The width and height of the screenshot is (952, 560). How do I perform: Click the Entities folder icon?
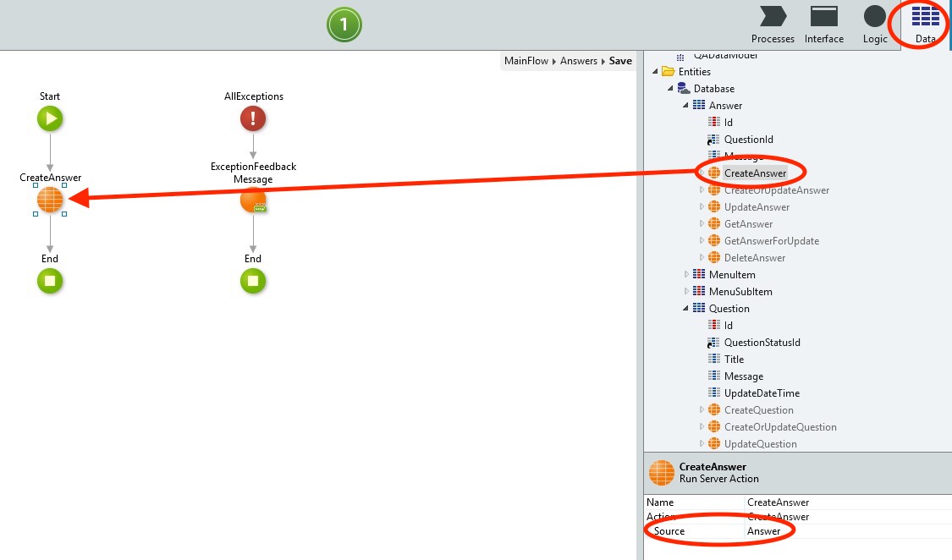tap(669, 72)
